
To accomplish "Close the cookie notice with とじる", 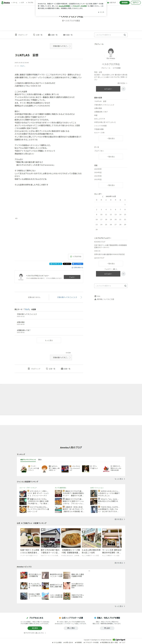I will pos(101,12).
